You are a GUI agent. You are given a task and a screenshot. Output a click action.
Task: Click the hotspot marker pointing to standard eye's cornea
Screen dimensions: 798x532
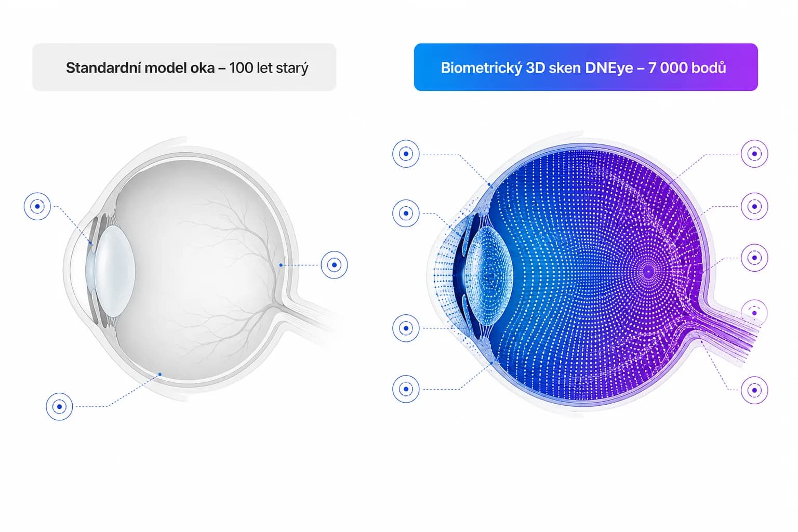tap(37, 206)
